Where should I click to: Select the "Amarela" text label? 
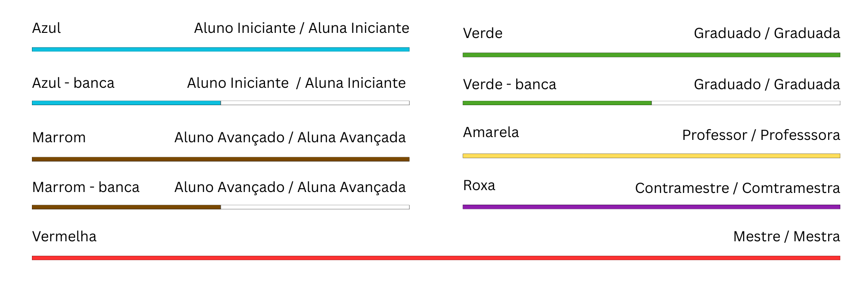coord(491,132)
